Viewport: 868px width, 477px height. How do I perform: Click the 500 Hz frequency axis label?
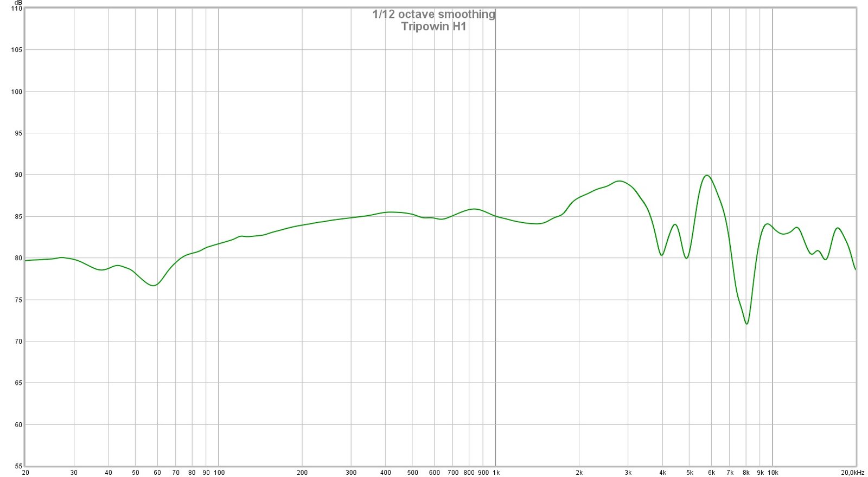click(x=412, y=473)
